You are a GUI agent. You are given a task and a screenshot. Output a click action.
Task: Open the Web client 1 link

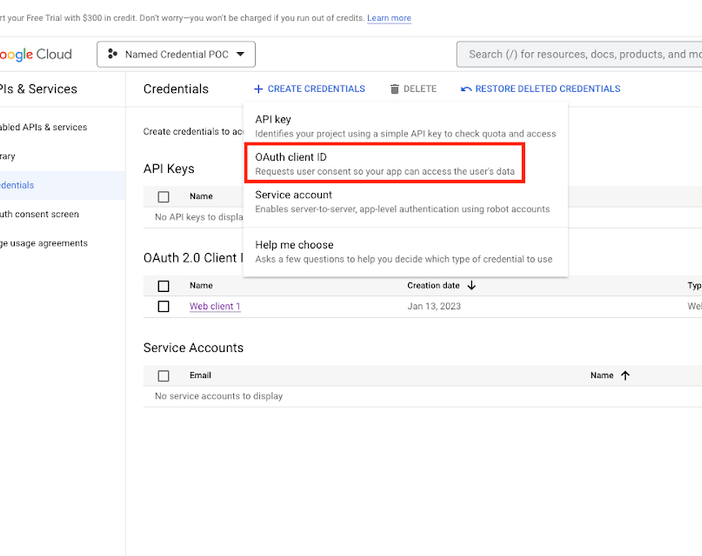coord(215,306)
